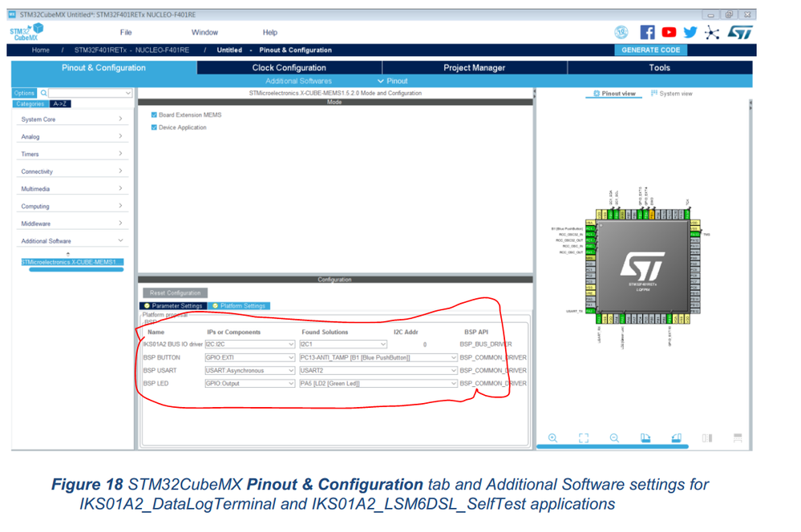This screenshot has height=532, width=801.
Task: Show the Categories list tab
Action: coord(30,103)
